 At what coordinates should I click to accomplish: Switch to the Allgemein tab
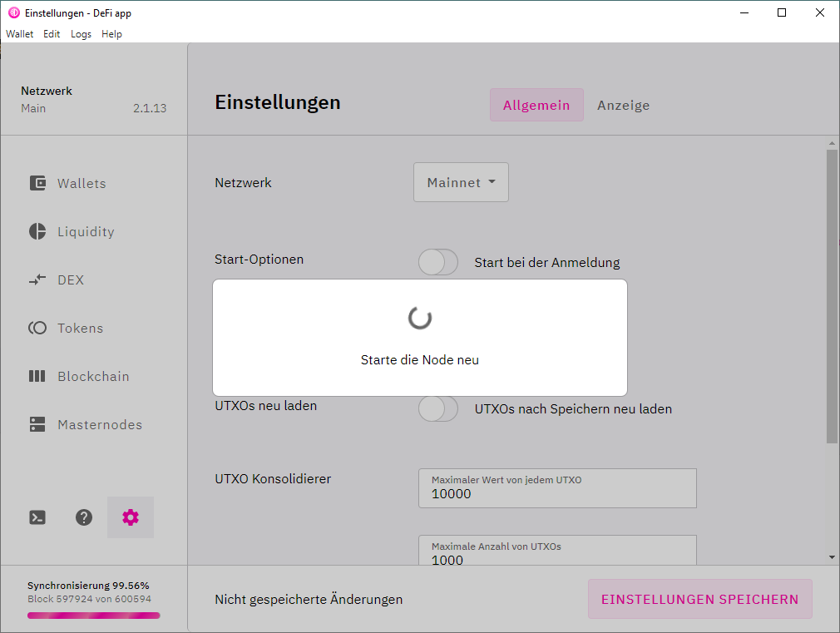coord(536,105)
